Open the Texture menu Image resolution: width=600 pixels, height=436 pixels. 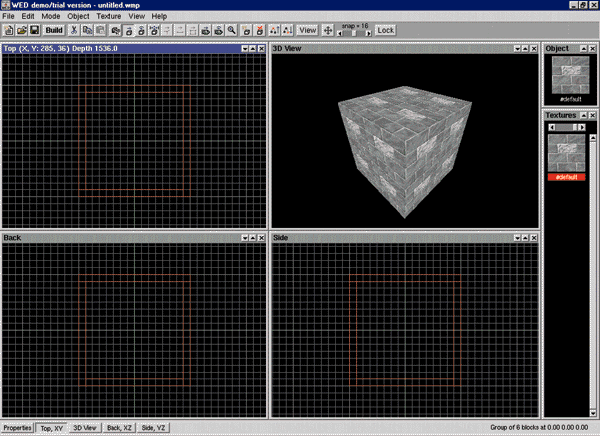[108, 17]
